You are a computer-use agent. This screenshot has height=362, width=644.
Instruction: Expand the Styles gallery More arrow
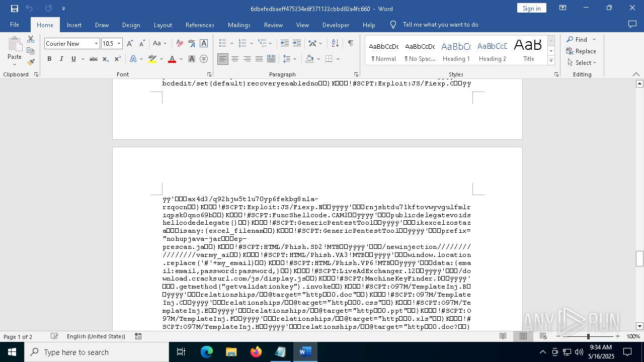(x=551, y=61)
